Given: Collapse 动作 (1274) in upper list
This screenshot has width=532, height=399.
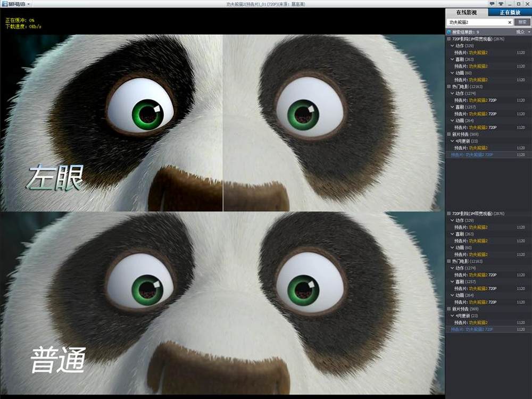Looking at the screenshot, I should (452, 93).
